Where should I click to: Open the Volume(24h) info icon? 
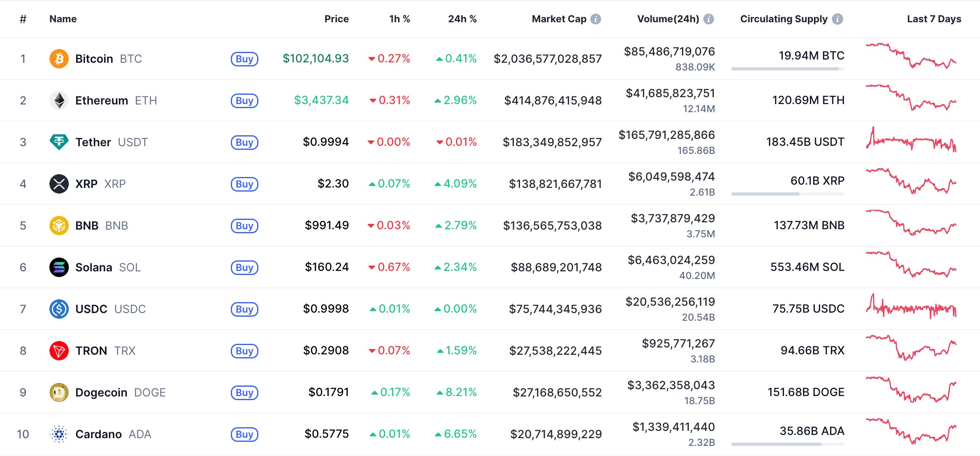tap(709, 19)
